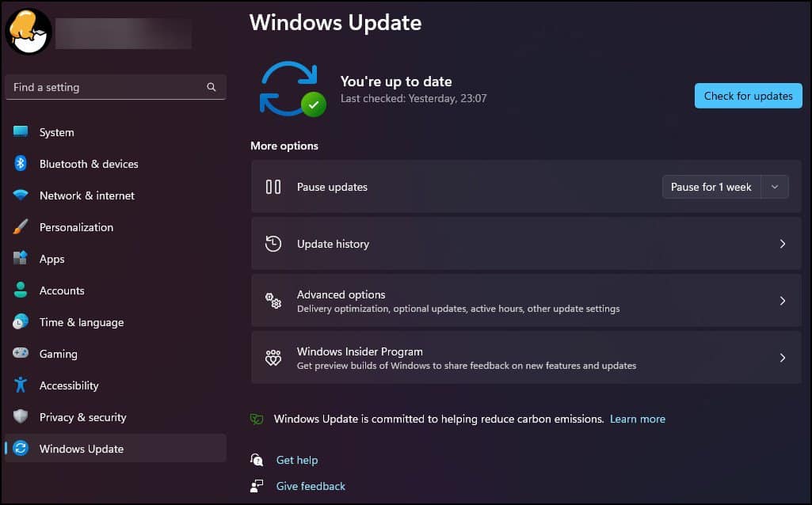
Task: Open Accessibility settings
Action: [116, 385]
